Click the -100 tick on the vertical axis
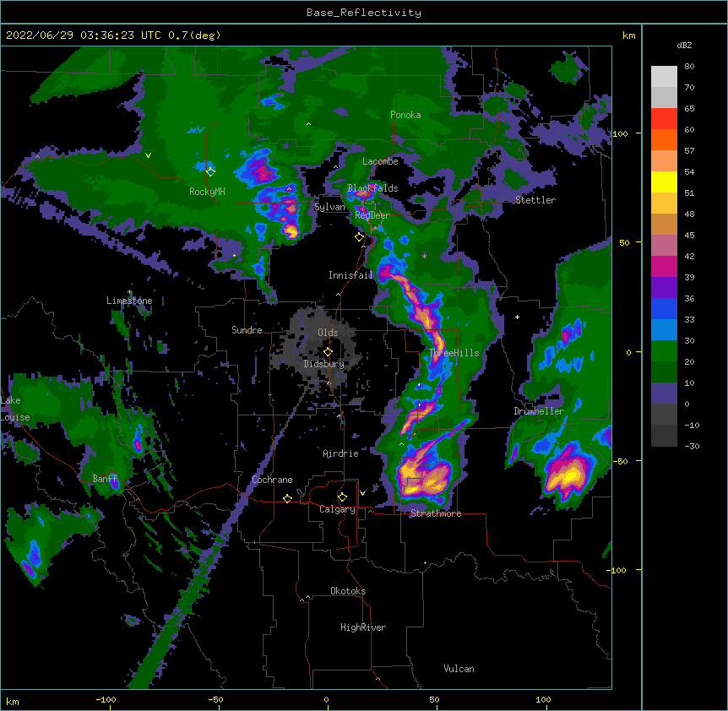728x711 pixels. (617, 570)
